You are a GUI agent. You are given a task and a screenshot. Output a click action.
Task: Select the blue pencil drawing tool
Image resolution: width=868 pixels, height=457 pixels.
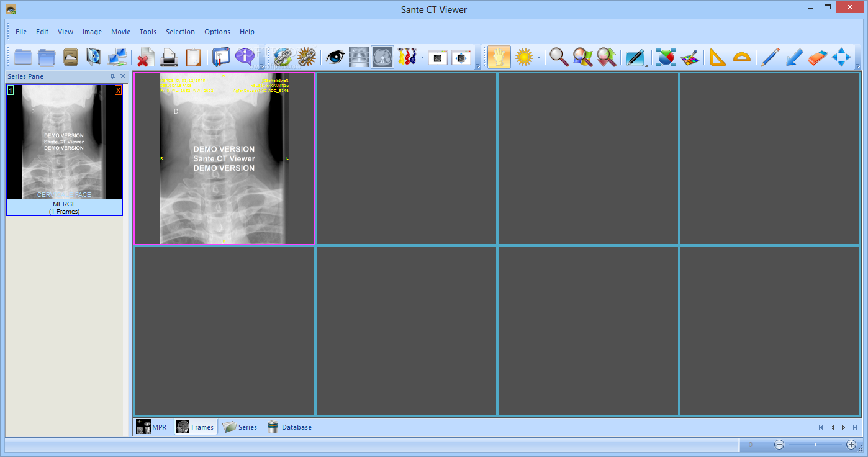tap(770, 57)
